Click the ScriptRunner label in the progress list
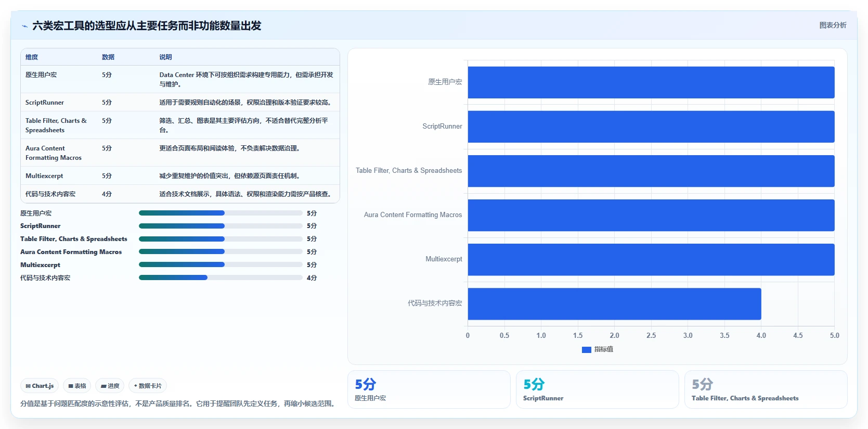868x429 pixels. tap(41, 226)
